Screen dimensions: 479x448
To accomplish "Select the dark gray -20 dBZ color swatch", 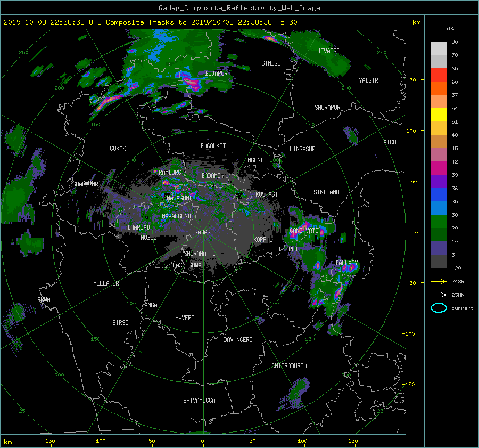I will point(439,262).
